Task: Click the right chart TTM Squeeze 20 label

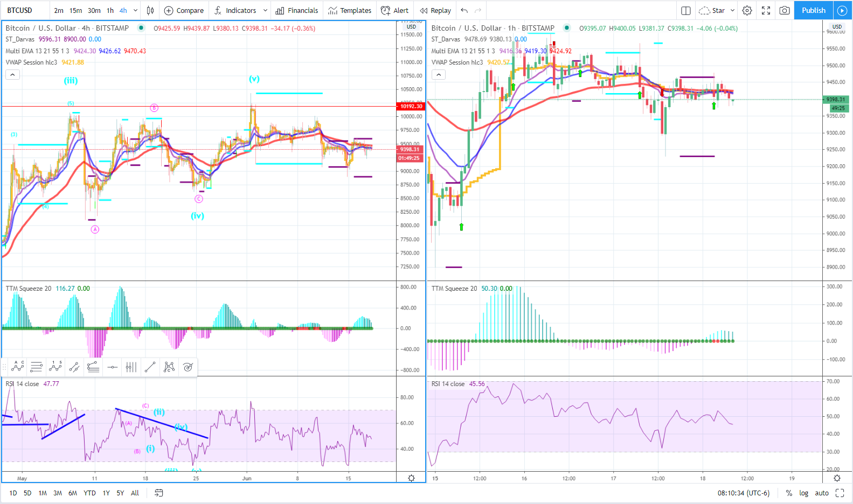Action: 454,289
